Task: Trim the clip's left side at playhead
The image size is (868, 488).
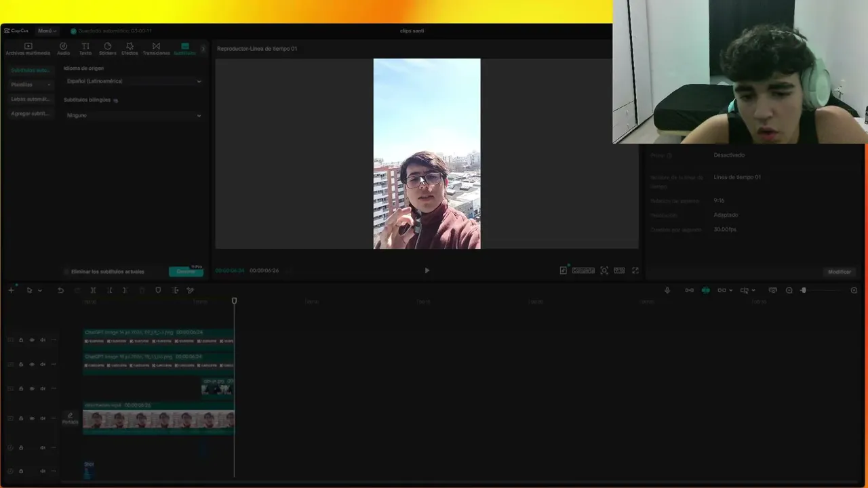Action: (x=109, y=290)
